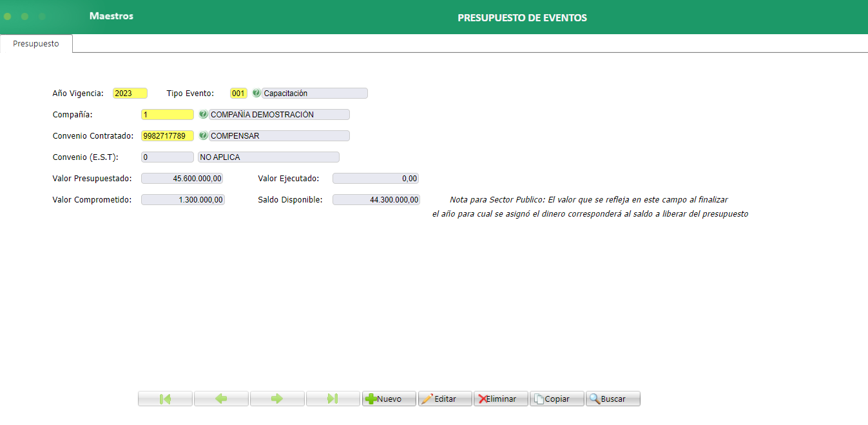Viewport: 868px width, 425px height.
Task: Click the Maestros header menu item
Action: 111,15
